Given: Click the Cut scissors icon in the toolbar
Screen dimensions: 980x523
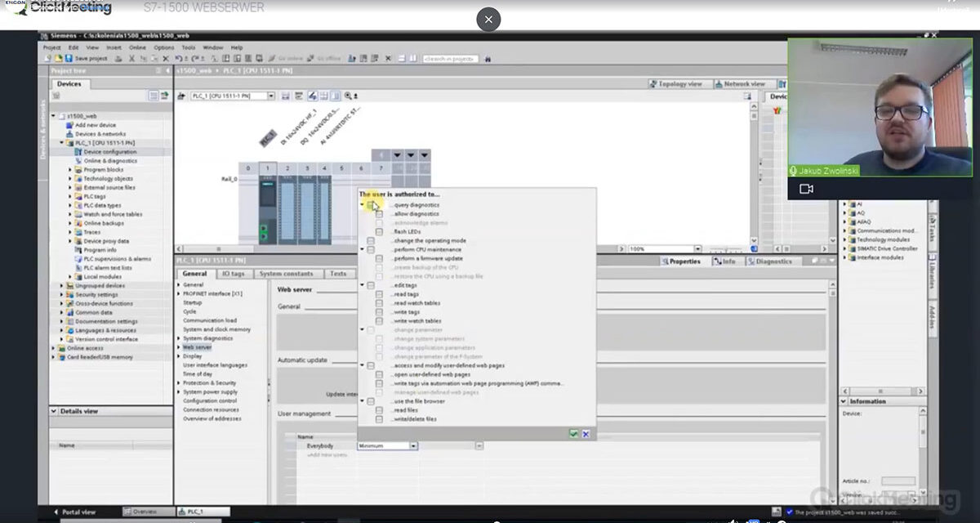Looking at the screenshot, I should 131,59.
